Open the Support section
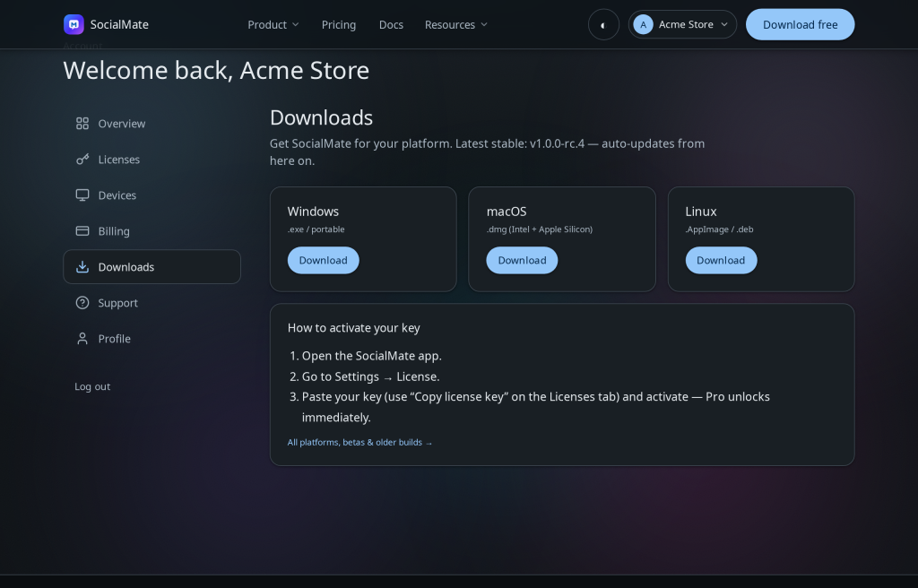Image resolution: width=918 pixels, height=588 pixels. 152,303
